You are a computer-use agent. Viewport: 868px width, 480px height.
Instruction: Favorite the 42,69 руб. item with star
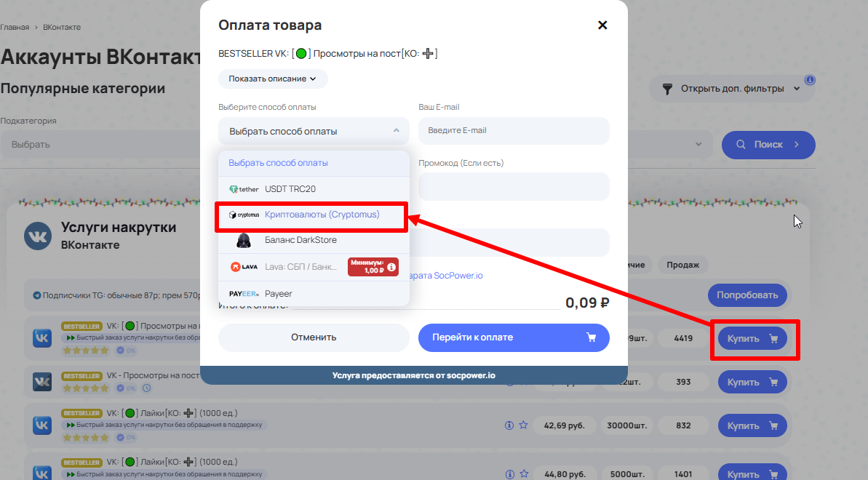(524, 425)
